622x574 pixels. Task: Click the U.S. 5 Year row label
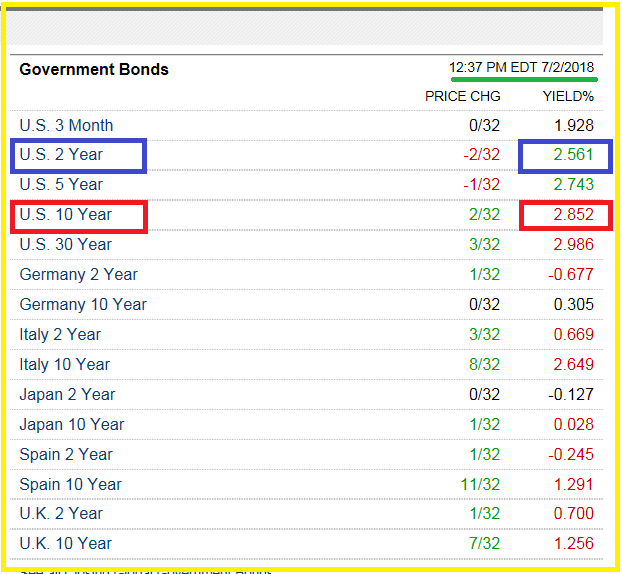[x=60, y=185]
